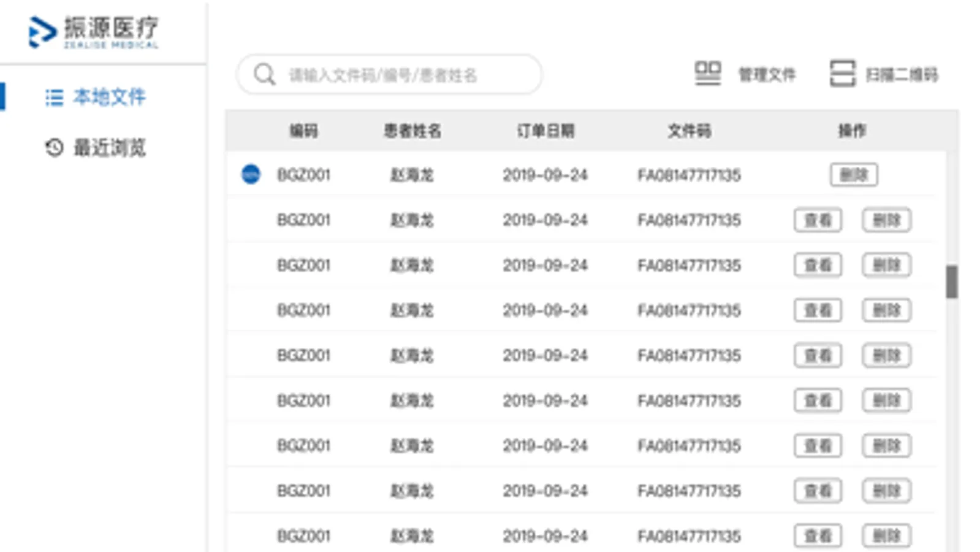Click 查看 in the seventh table row
This screenshot has height=552, width=980.
818,445
